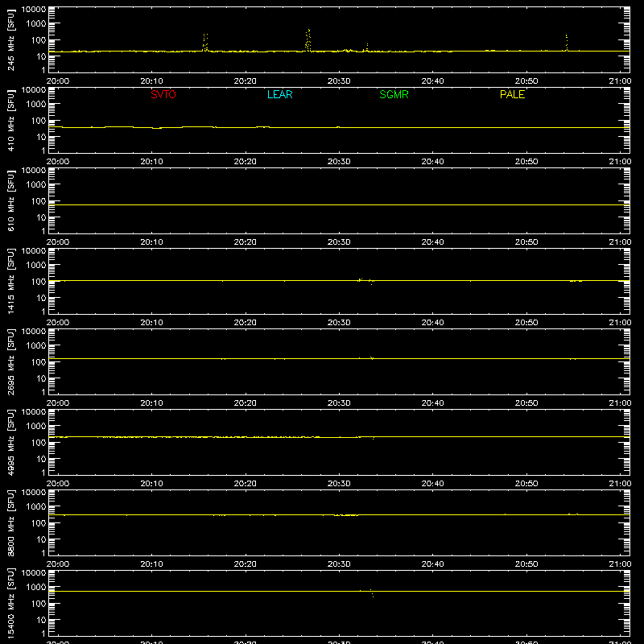
Task: Click the 10000 tick label on 4995 MHz axis
Action: click(x=34, y=412)
